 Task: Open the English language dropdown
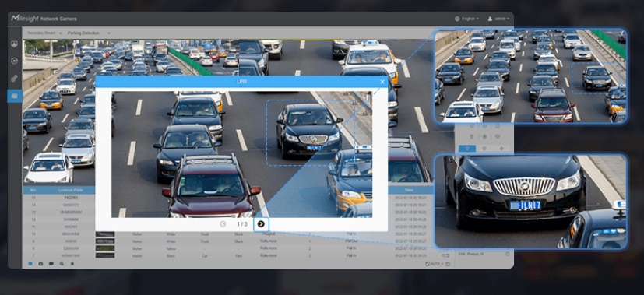(467, 19)
